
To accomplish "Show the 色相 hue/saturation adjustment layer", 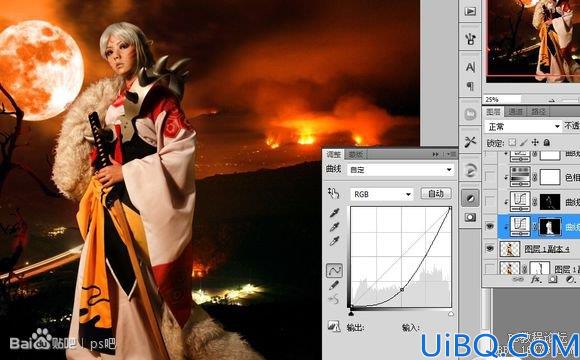I will tap(490, 176).
